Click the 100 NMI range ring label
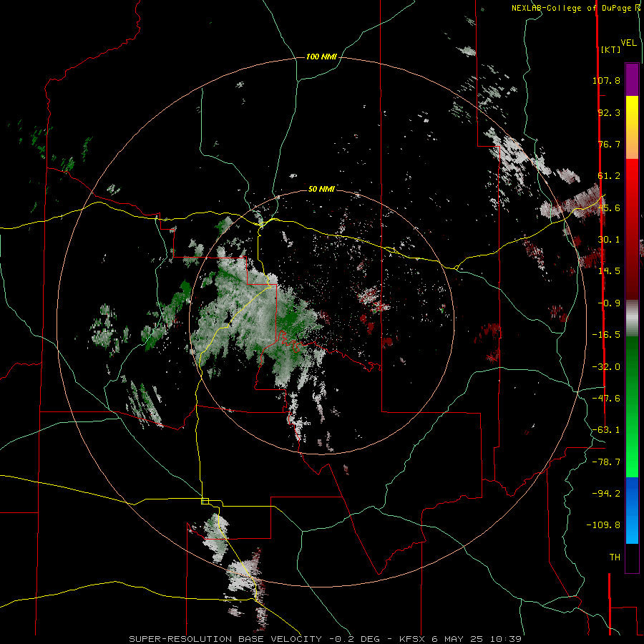 tap(321, 57)
